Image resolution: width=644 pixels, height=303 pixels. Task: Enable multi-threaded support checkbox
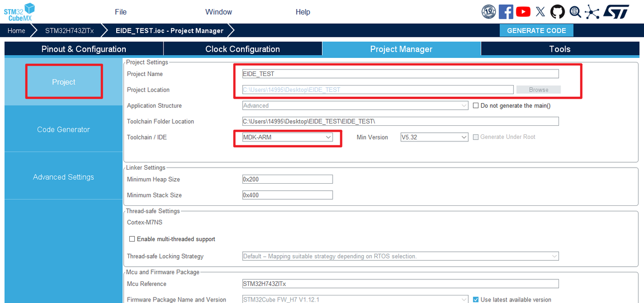(x=132, y=239)
